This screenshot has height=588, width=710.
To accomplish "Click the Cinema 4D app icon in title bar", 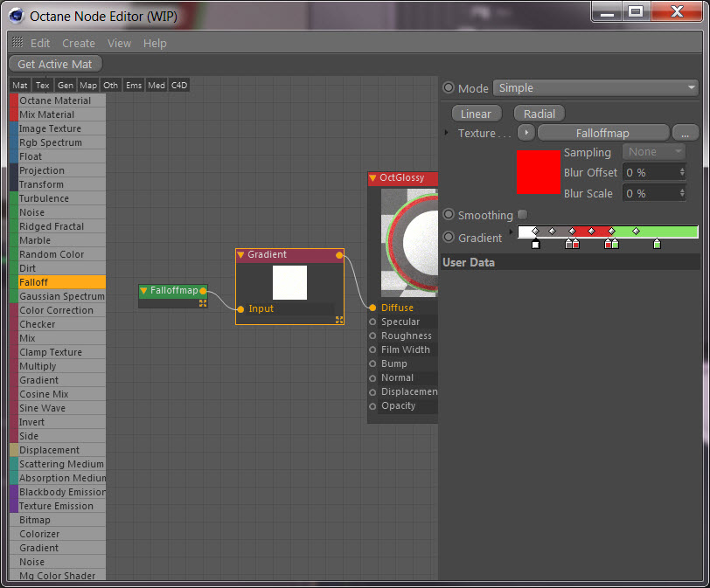I will tap(17, 16).
